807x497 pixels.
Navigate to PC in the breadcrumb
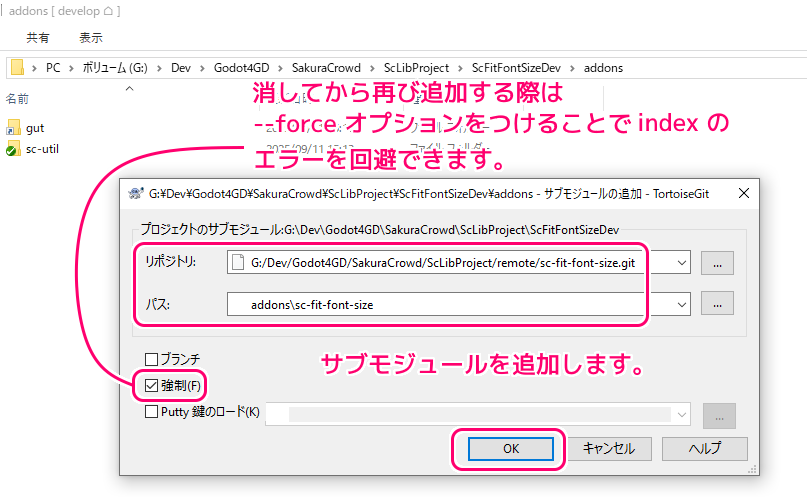pos(53,68)
